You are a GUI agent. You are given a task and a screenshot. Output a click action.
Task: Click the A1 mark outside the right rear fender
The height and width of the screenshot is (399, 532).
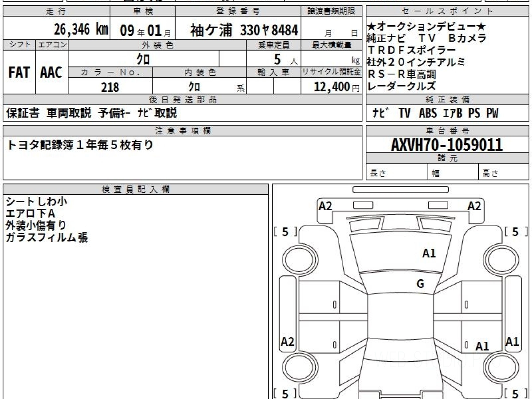click(x=512, y=341)
